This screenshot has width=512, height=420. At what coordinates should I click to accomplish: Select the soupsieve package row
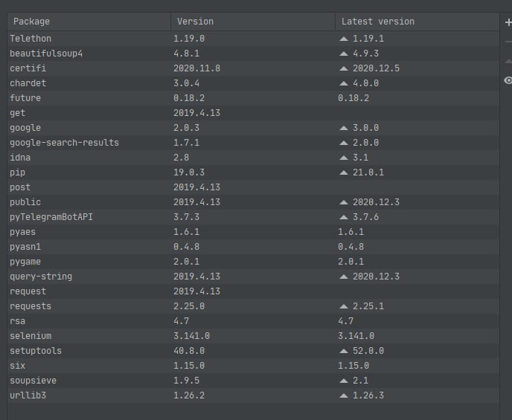tap(253, 381)
